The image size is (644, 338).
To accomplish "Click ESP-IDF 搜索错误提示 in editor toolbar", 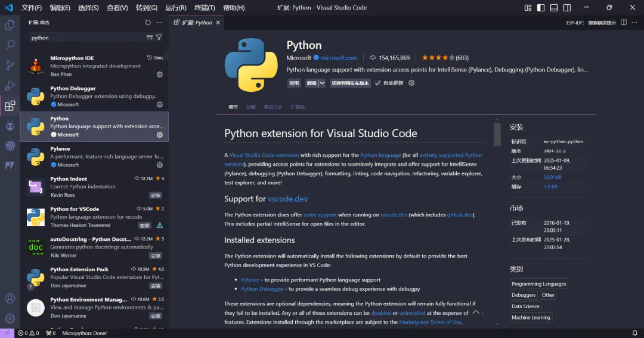I will [x=591, y=23].
